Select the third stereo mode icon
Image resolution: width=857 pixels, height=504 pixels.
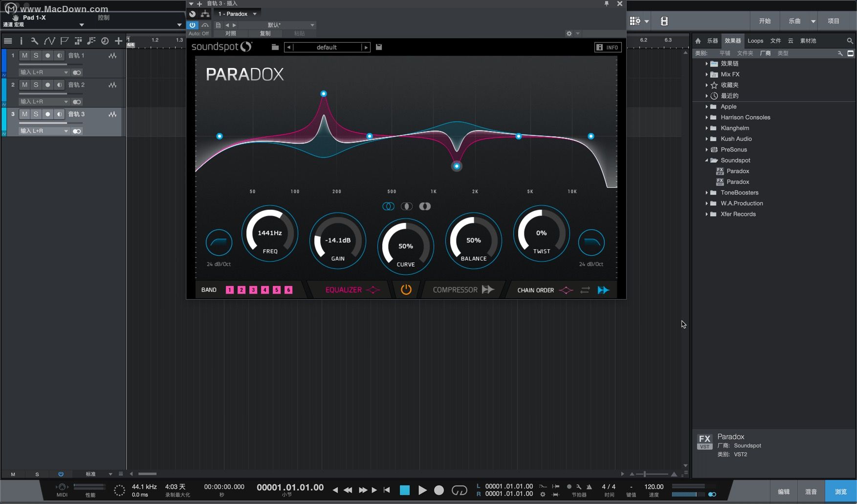425,206
